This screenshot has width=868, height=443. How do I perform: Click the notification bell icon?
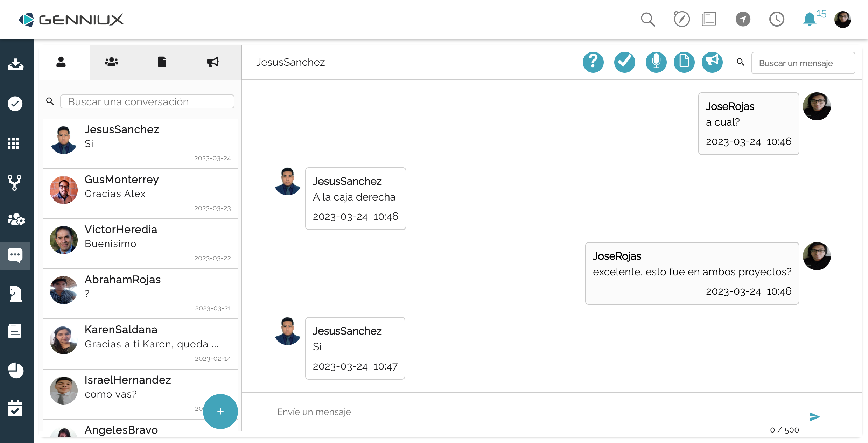click(809, 19)
